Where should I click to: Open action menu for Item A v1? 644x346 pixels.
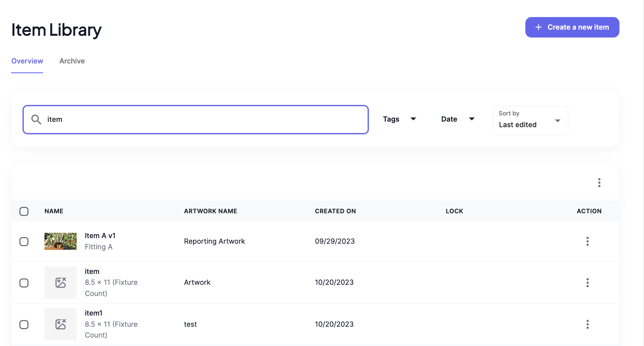pos(587,241)
